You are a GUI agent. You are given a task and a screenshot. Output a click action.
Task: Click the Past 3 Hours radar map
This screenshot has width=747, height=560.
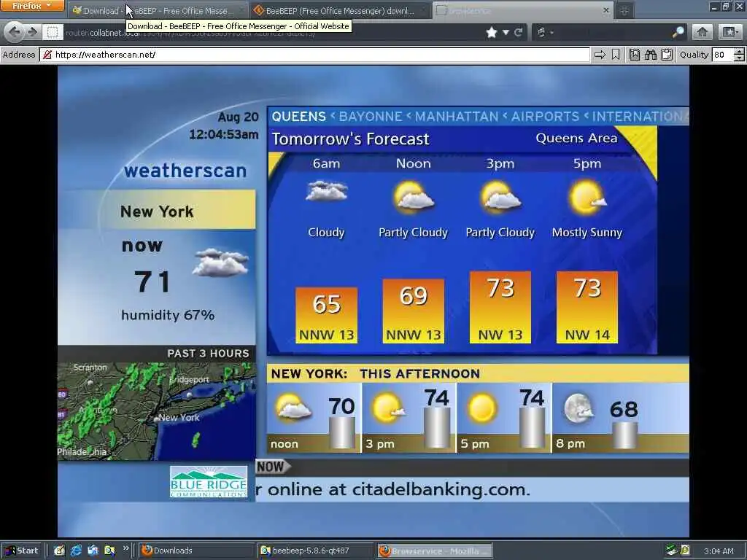(157, 411)
